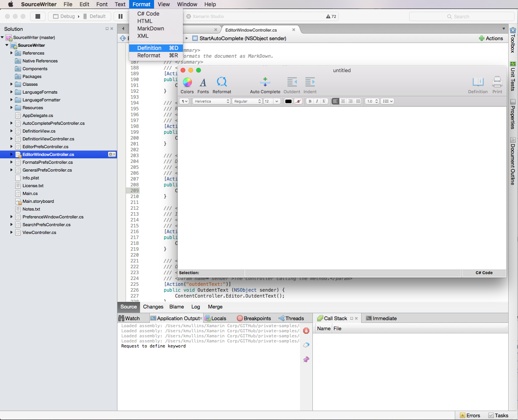Select justified text alignment
The height and width of the screenshot is (420, 518).
(358, 101)
